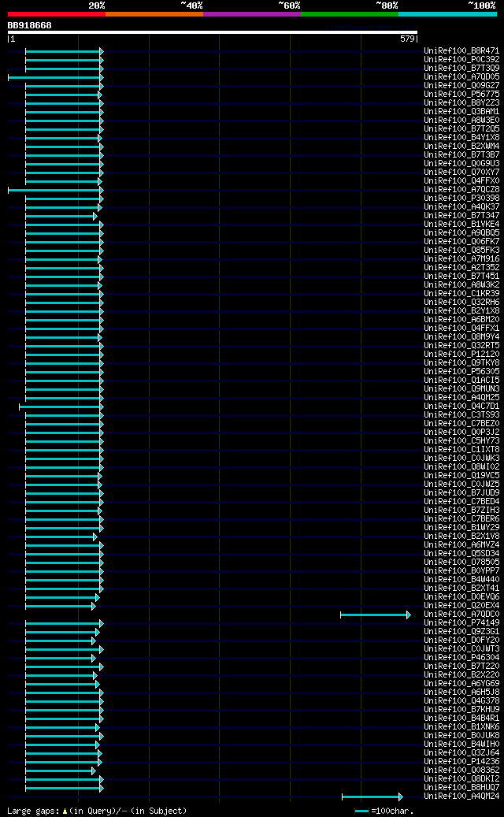Click the purple ~60% color legend segment
Viewport: 504px width, 817px height.
click(252, 14)
